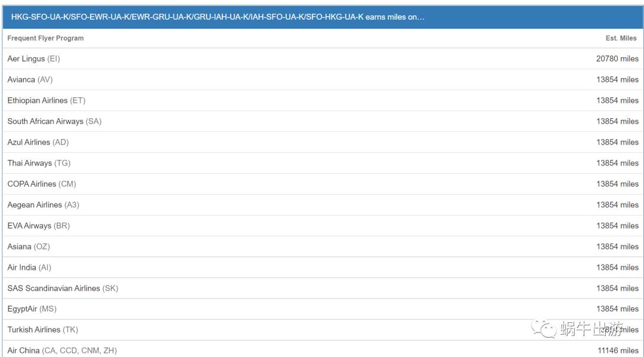Select the Asiana (OZ) entry

pyautogui.click(x=29, y=247)
